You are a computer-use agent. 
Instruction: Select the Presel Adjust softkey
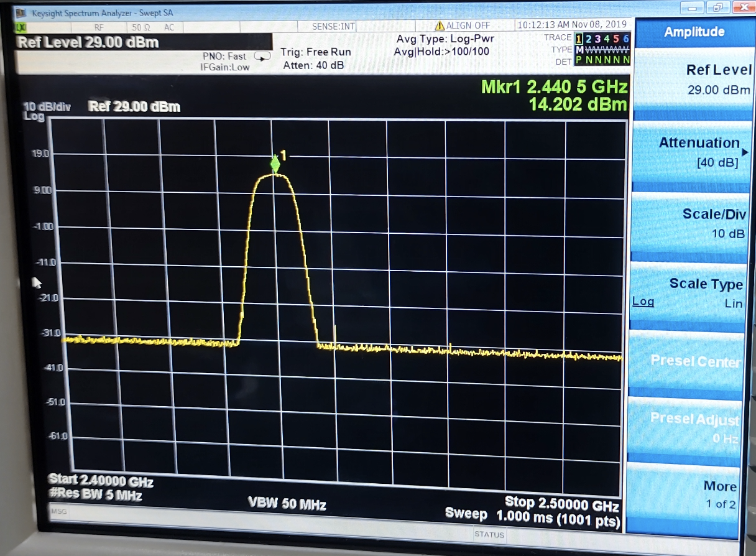pyautogui.click(x=685, y=428)
